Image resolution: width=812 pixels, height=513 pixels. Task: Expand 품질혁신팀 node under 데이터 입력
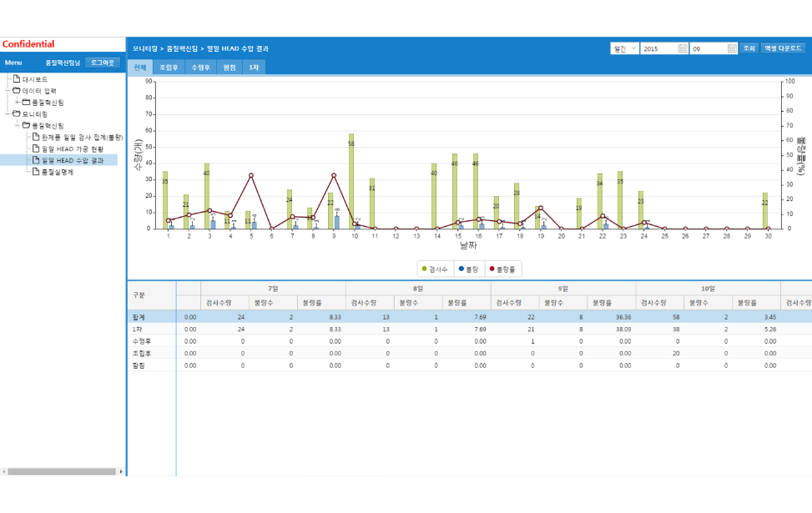17,102
